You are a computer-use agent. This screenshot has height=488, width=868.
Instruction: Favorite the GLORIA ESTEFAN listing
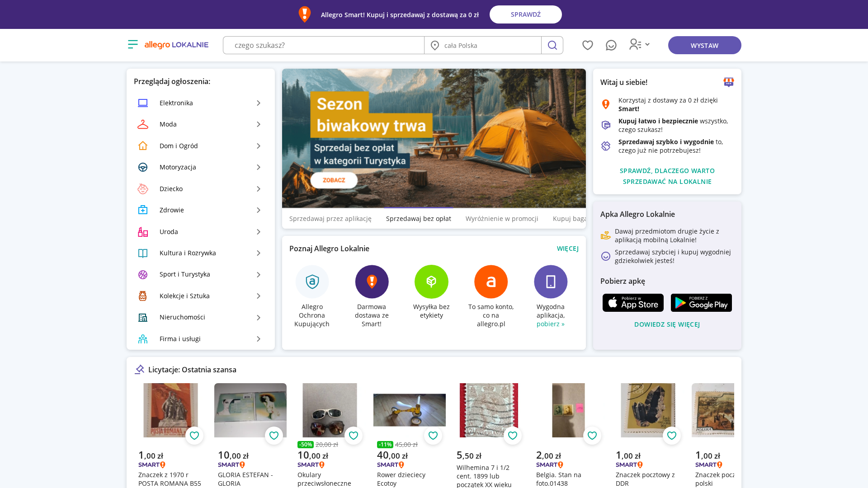pyautogui.click(x=274, y=436)
